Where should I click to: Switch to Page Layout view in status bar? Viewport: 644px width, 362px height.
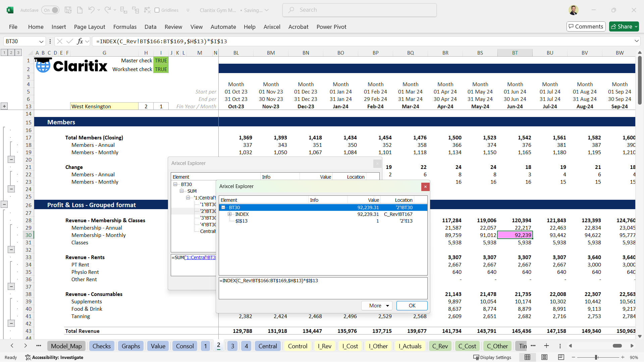[544, 357]
